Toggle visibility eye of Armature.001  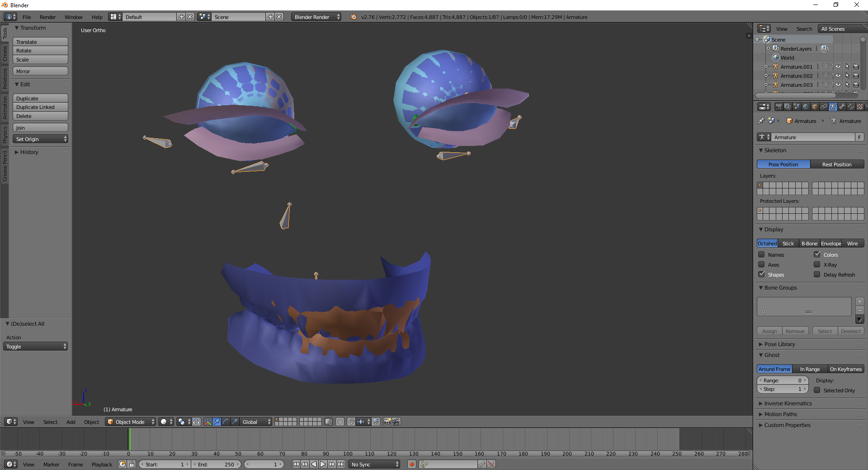tap(838, 66)
